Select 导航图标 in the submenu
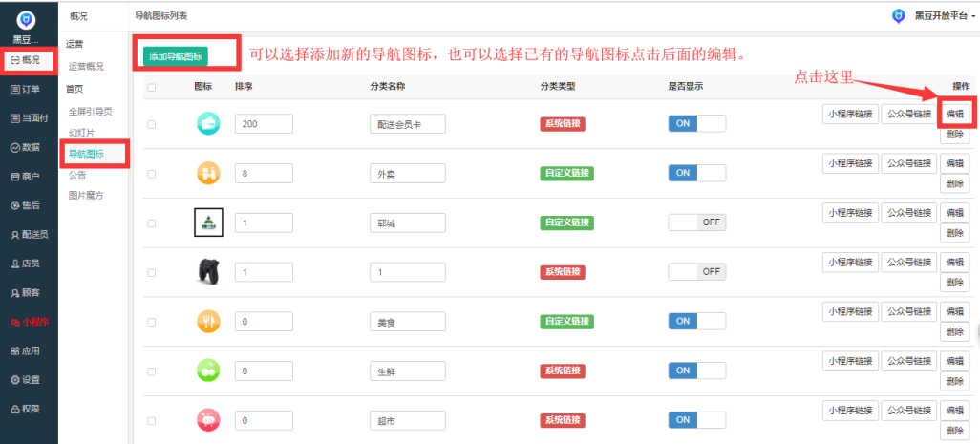 click(x=86, y=154)
